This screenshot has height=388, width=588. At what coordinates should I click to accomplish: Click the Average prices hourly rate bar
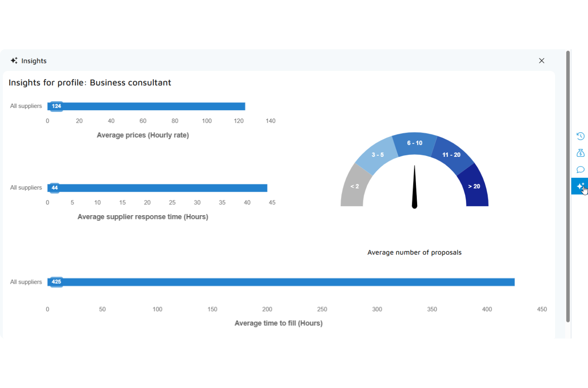click(x=152, y=106)
